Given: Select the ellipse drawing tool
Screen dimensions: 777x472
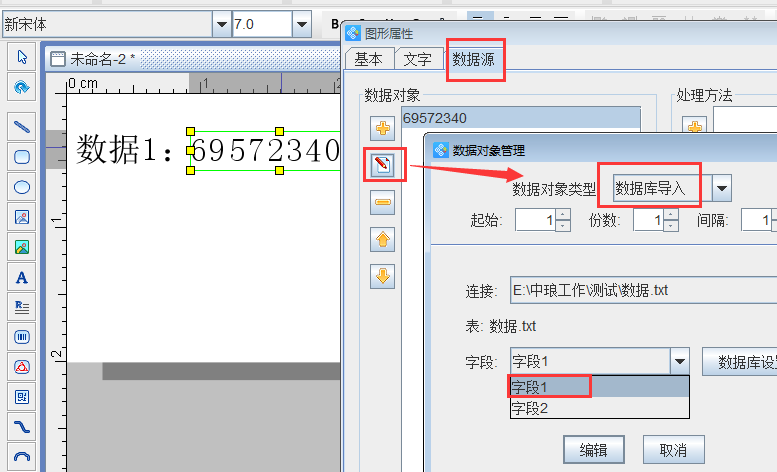Looking at the screenshot, I should click(21, 186).
